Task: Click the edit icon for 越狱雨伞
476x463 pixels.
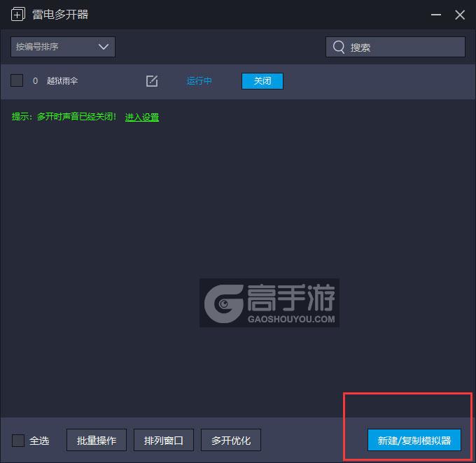Action: click(152, 81)
